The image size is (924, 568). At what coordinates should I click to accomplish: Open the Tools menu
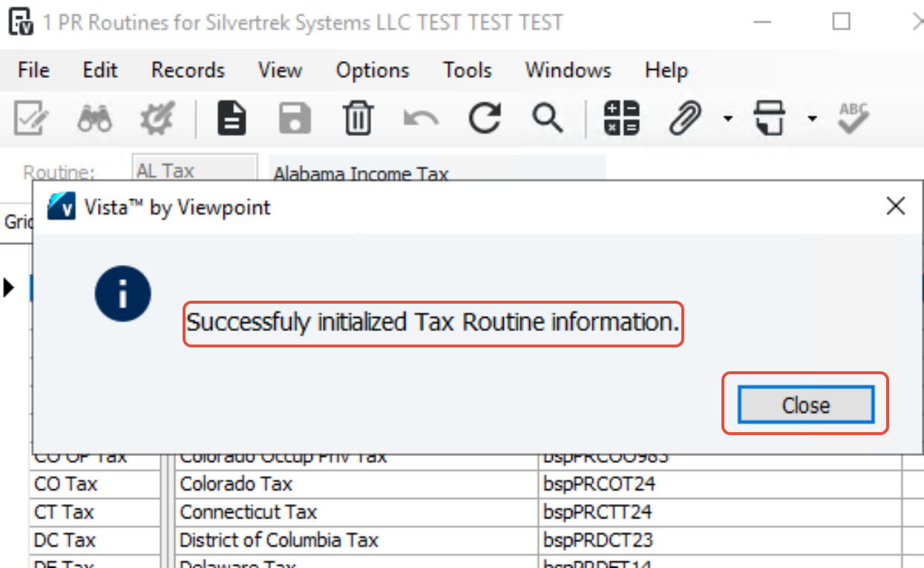pyautogui.click(x=468, y=71)
